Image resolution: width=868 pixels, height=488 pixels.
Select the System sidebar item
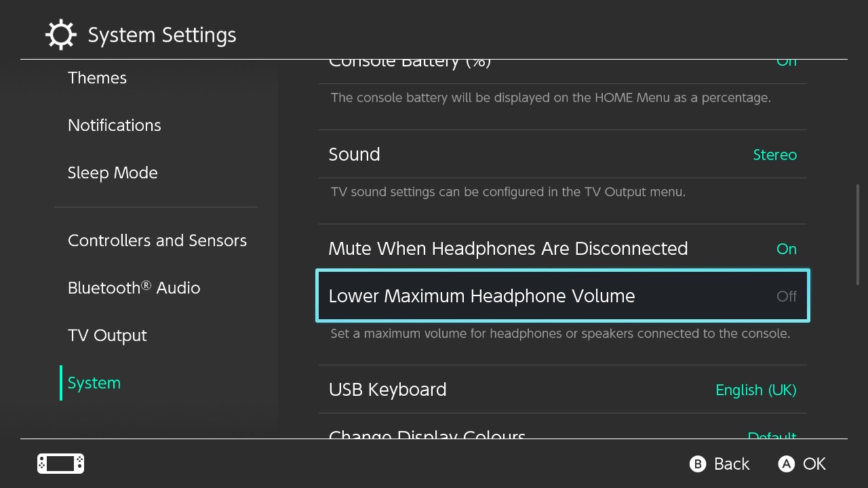click(94, 383)
